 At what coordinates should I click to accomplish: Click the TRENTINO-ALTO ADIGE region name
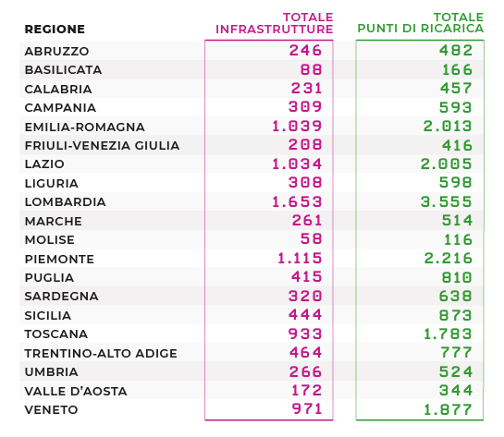[101, 353]
